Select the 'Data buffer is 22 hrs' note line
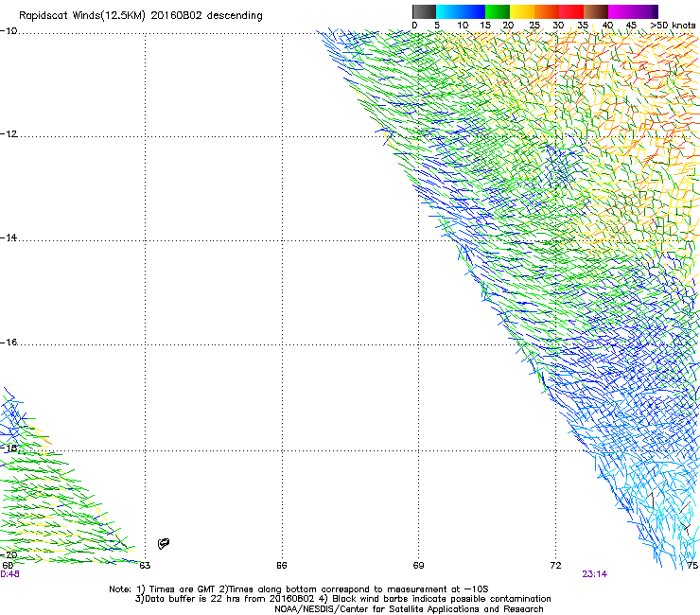 tap(342, 599)
